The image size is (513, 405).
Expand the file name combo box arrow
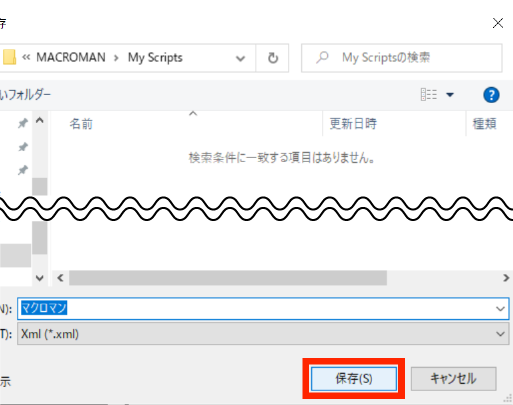[500, 309]
